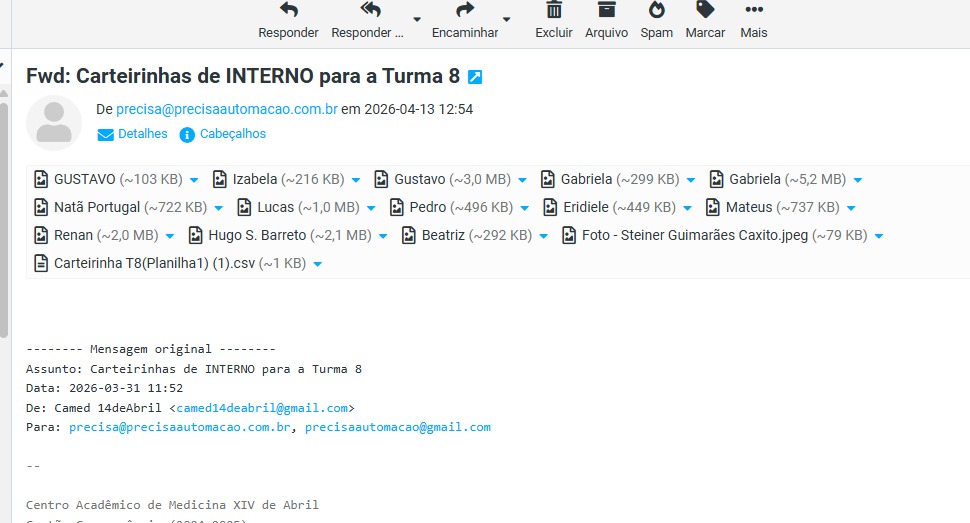Click sender address precisa@precisaautomacao.com.br in header
This screenshot has height=523, width=970.
pyautogui.click(x=227, y=109)
